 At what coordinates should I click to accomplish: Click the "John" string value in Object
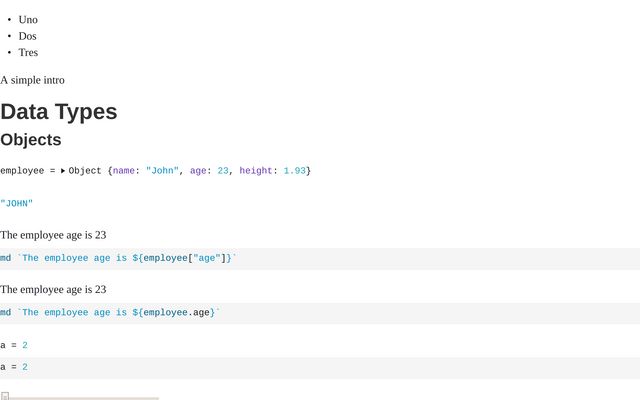(x=162, y=171)
